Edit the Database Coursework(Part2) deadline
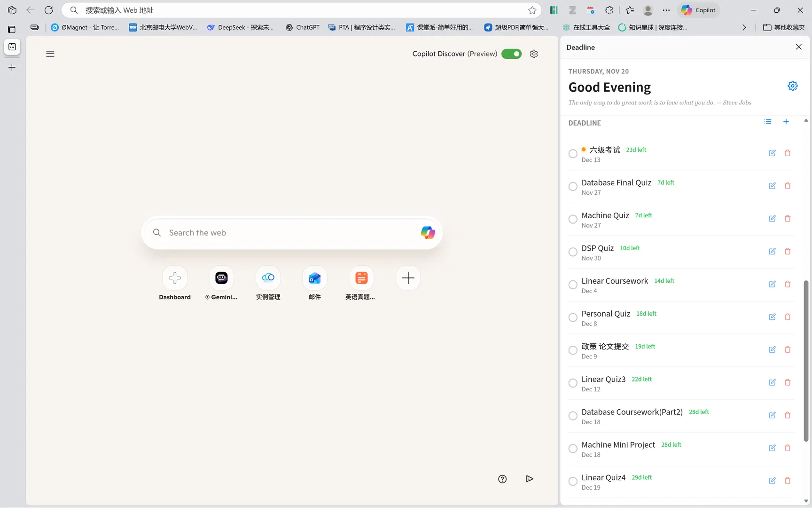This screenshot has width=812, height=508. tap(772, 415)
